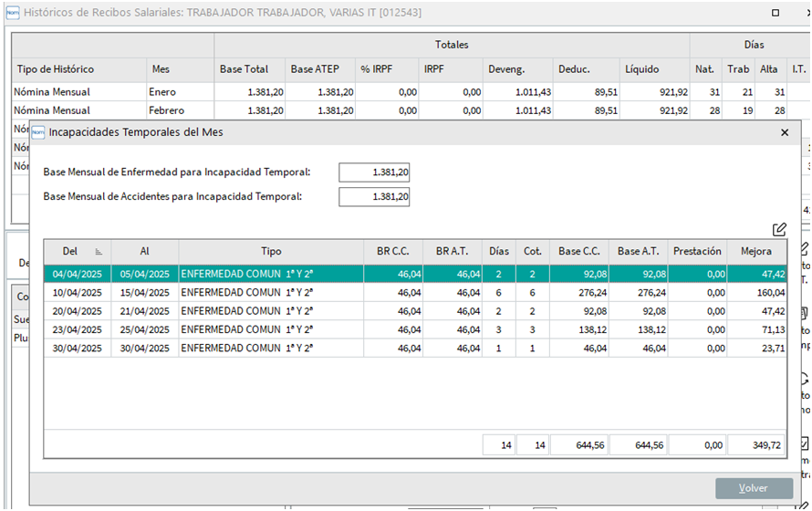Close the Incapacidades Temporales del Mes dialog
Screen dimensions: 812x511
(x=784, y=131)
